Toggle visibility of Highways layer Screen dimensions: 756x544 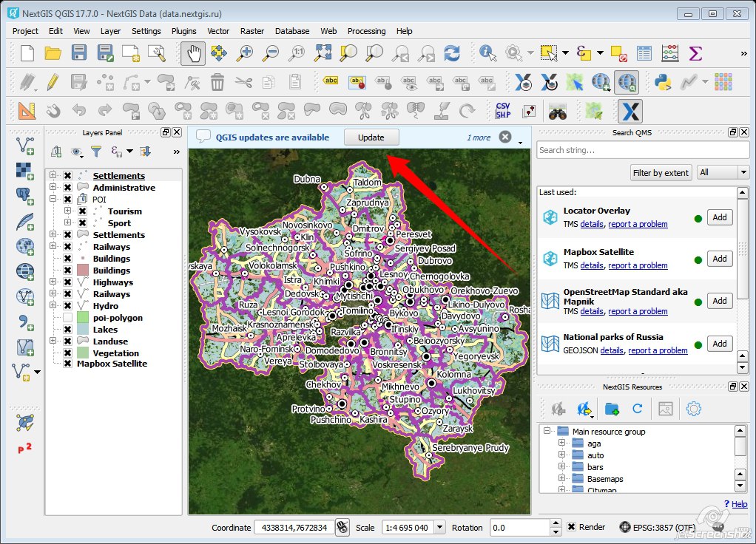(x=67, y=282)
